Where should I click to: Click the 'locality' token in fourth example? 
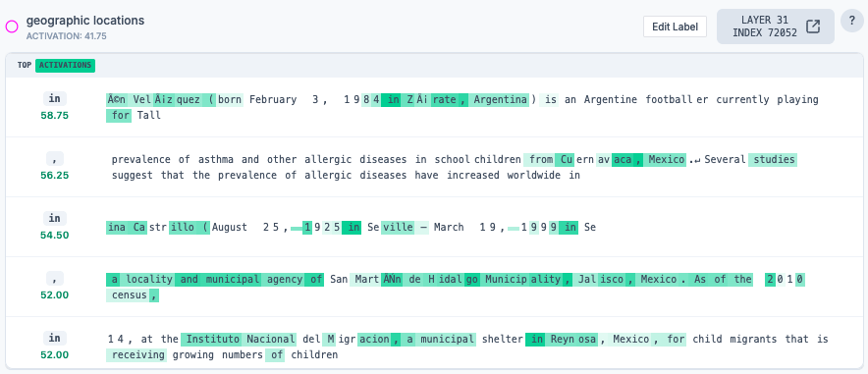click(148, 280)
